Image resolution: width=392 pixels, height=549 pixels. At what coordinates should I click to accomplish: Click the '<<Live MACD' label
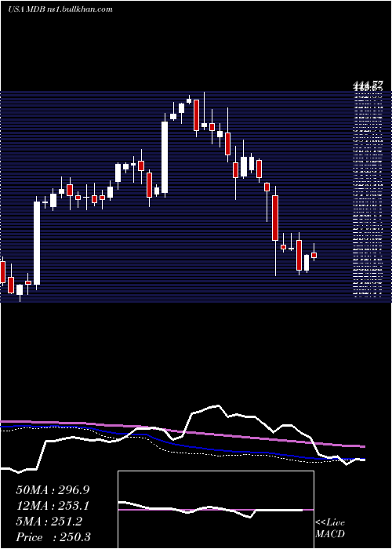pyautogui.click(x=330, y=528)
